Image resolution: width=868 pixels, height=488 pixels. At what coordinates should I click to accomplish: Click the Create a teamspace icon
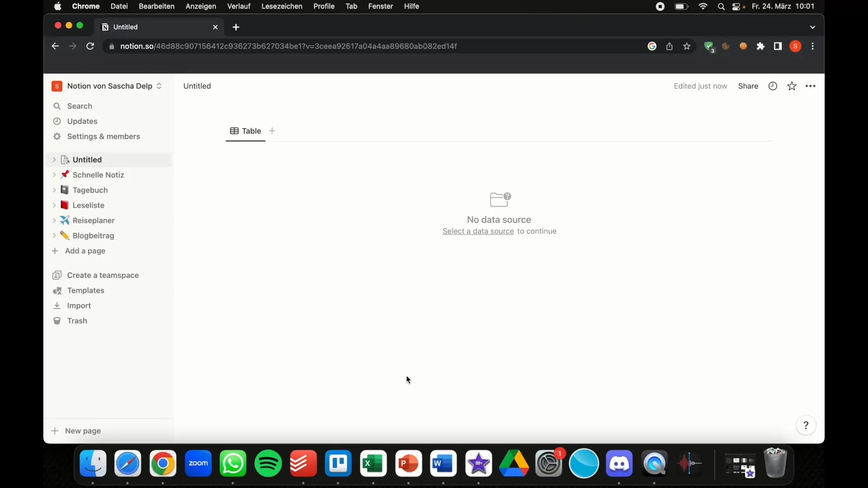point(57,275)
